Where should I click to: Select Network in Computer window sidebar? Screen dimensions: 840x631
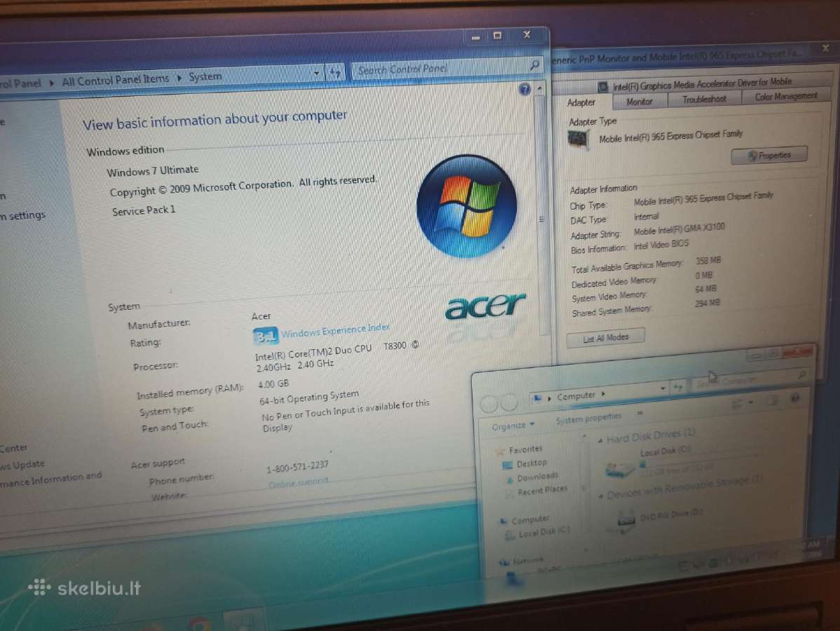pyautogui.click(x=528, y=561)
